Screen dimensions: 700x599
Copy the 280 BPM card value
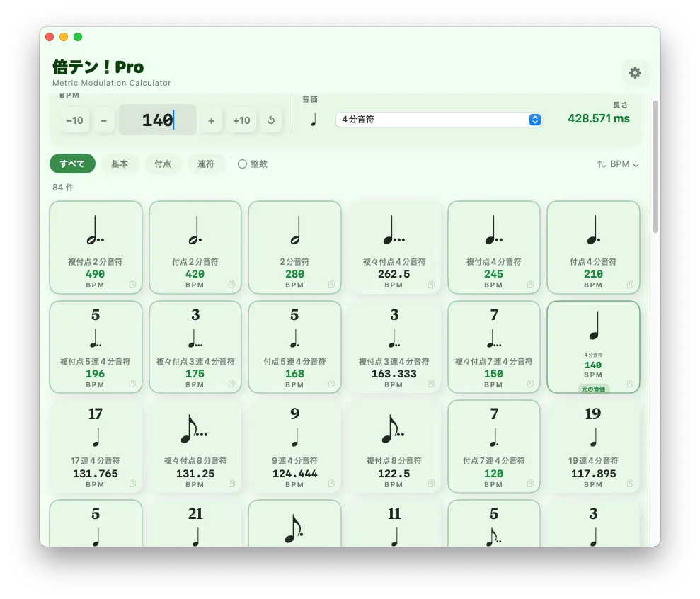(332, 285)
